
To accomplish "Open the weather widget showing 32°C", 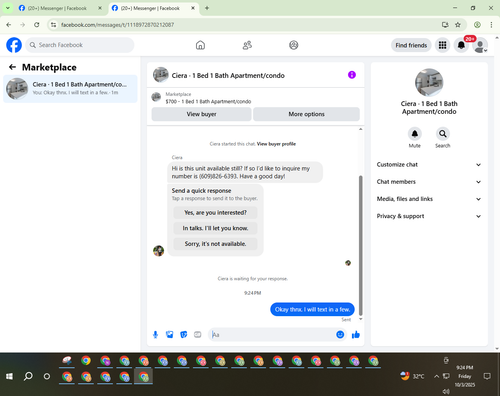I will 412,376.
